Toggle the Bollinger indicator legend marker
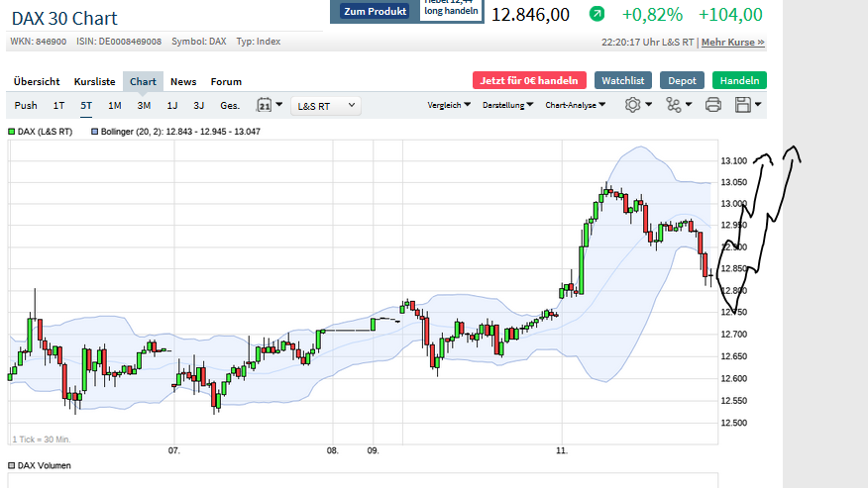 tap(95, 131)
